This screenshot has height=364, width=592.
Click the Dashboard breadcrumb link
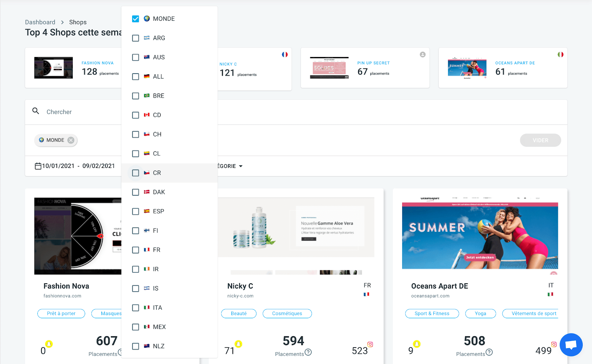[x=40, y=22]
